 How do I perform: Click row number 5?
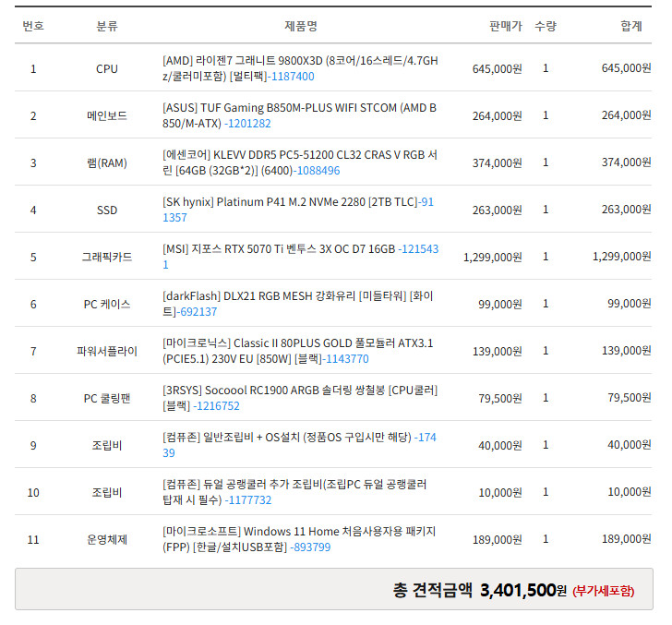[x=33, y=257]
